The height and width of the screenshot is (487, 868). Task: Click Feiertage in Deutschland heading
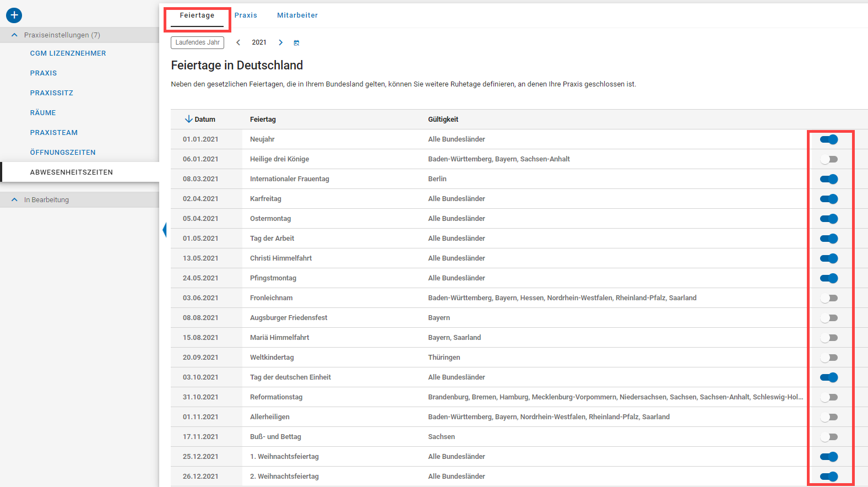237,65
